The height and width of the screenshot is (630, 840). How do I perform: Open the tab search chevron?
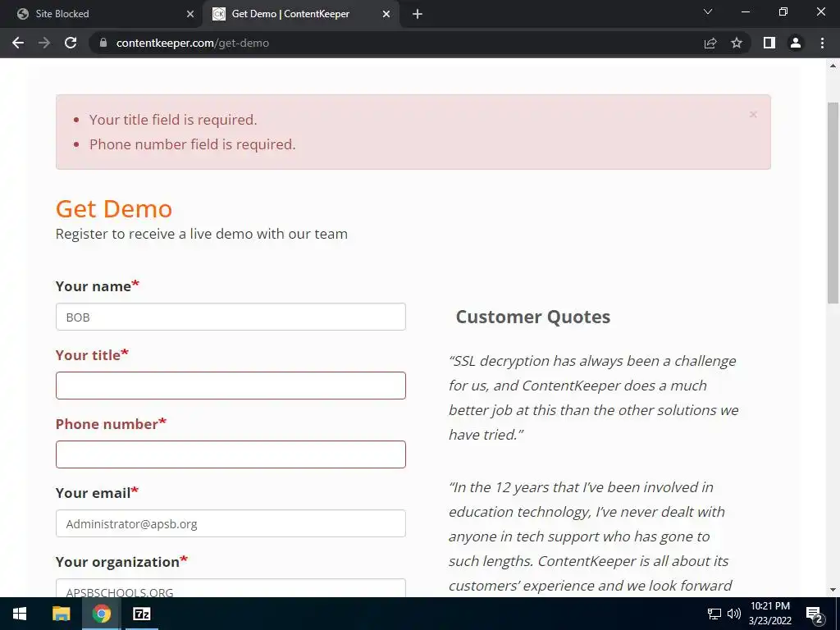pyautogui.click(x=708, y=11)
